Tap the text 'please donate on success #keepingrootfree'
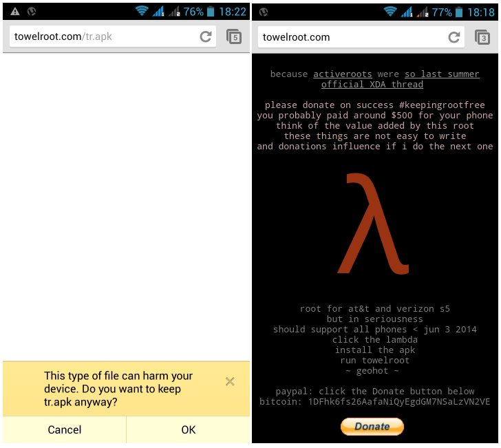Image resolution: width=501 pixels, height=448 pixels. click(x=375, y=105)
